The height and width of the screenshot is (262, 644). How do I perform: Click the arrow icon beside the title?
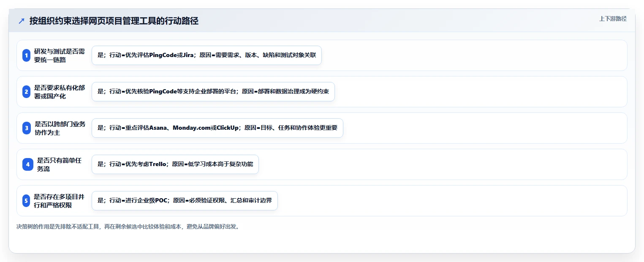pyautogui.click(x=22, y=21)
